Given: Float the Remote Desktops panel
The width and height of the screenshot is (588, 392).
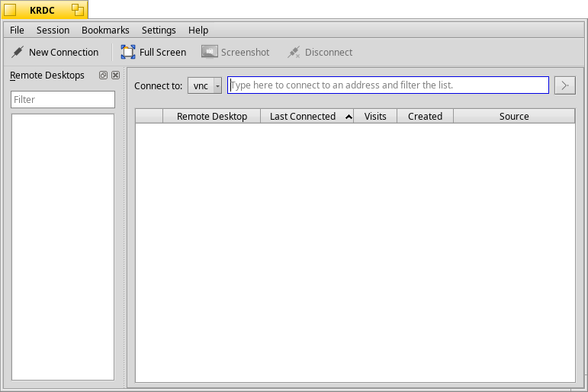Looking at the screenshot, I should (103, 75).
